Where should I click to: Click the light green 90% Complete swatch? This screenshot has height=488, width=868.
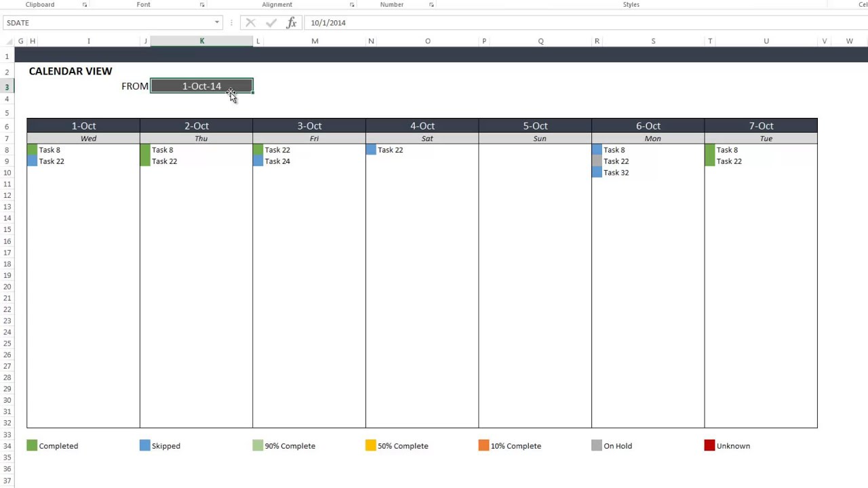pos(258,445)
